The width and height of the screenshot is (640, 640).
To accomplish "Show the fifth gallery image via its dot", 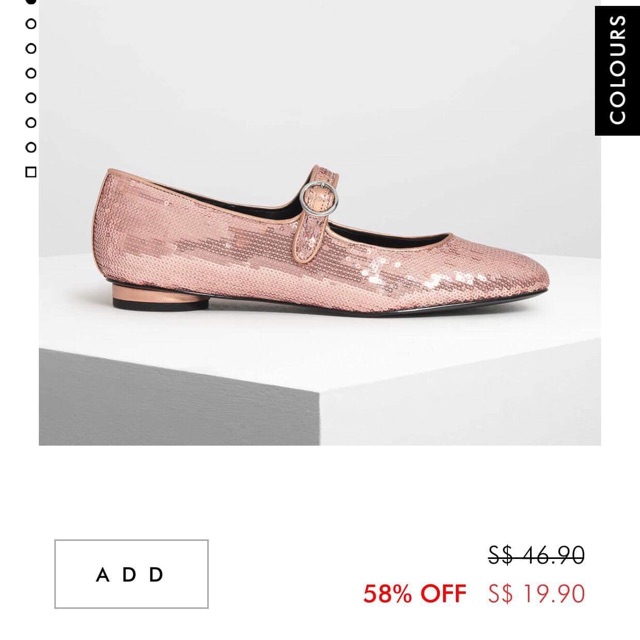I will tap(30, 98).
